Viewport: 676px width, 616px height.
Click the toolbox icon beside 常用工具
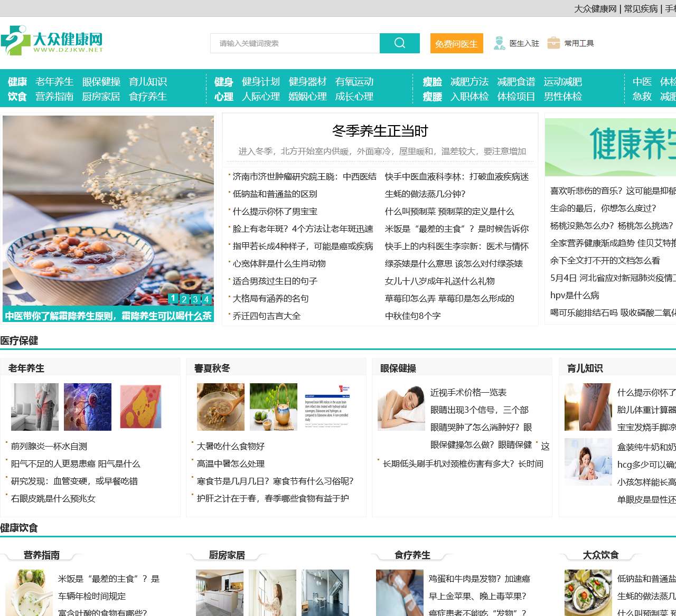[553, 43]
